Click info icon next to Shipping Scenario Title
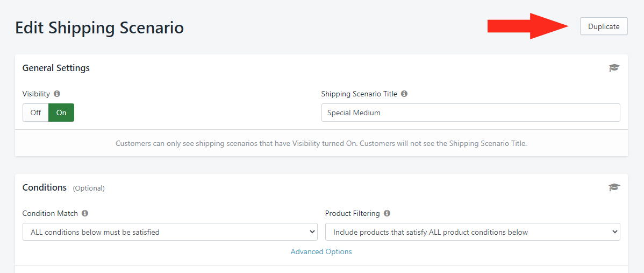Image resolution: width=644 pixels, height=273 pixels. (x=404, y=94)
